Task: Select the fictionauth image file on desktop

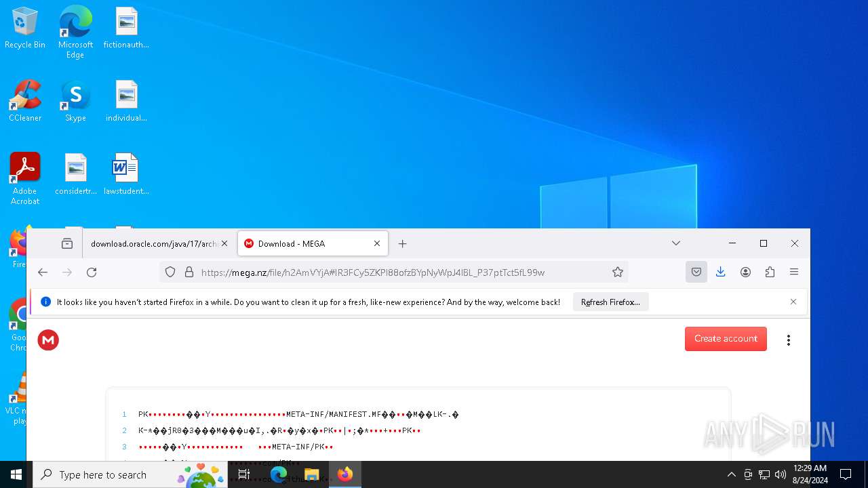Action: coord(126,28)
